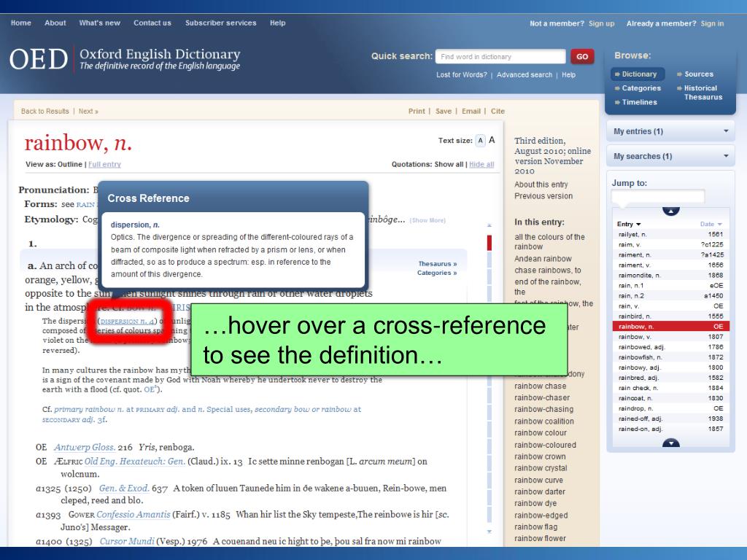This screenshot has height=560, width=747.
Task: Jump to rainbow flag in this entry
Action: pyautogui.click(x=535, y=526)
